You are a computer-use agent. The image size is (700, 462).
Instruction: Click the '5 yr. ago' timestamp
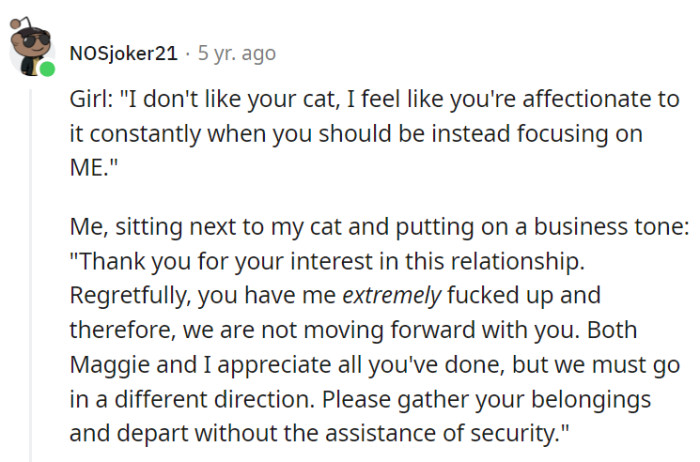pyautogui.click(x=237, y=53)
